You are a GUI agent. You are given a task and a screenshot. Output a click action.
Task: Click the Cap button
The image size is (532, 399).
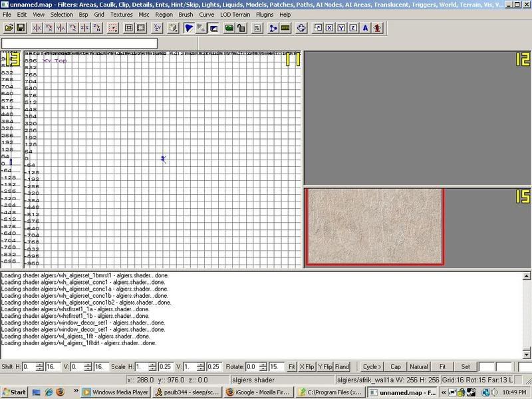click(395, 366)
